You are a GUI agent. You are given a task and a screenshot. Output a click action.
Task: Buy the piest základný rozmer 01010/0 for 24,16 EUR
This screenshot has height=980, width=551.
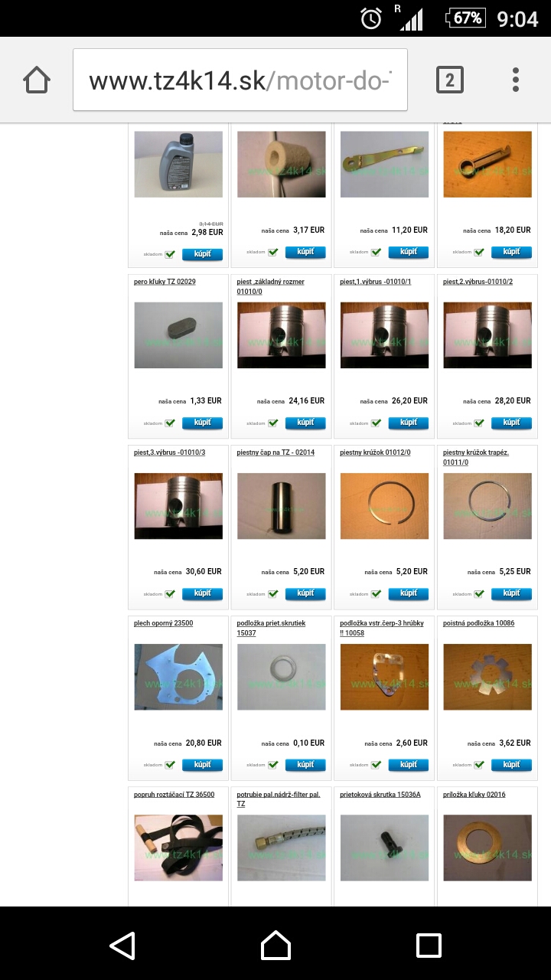[305, 423]
